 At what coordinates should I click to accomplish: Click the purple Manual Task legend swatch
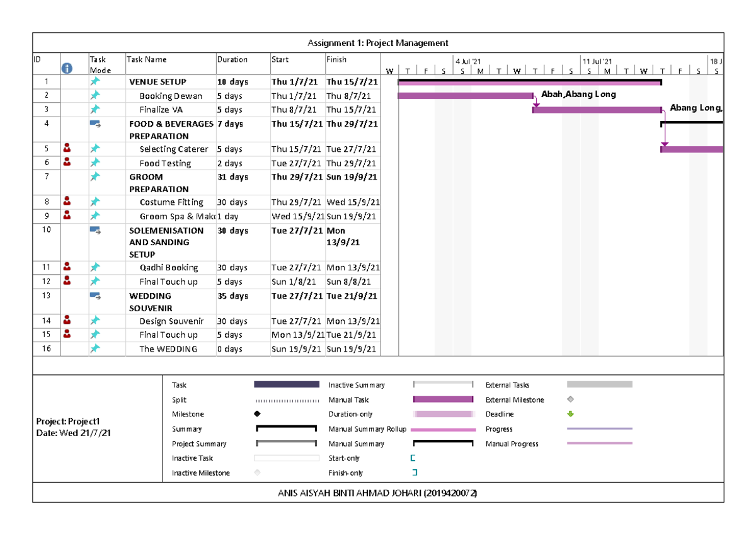pos(443,400)
